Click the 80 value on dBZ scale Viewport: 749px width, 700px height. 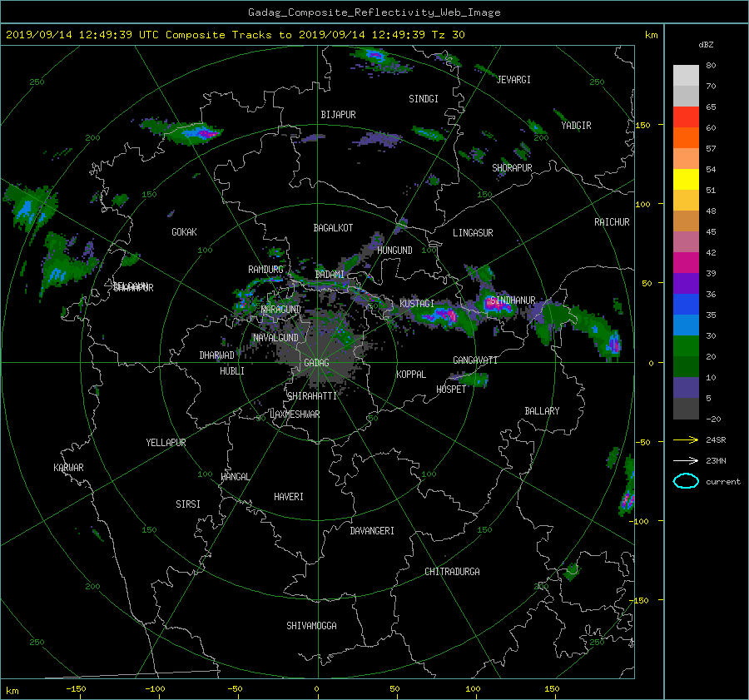pyautogui.click(x=711, y=66)
